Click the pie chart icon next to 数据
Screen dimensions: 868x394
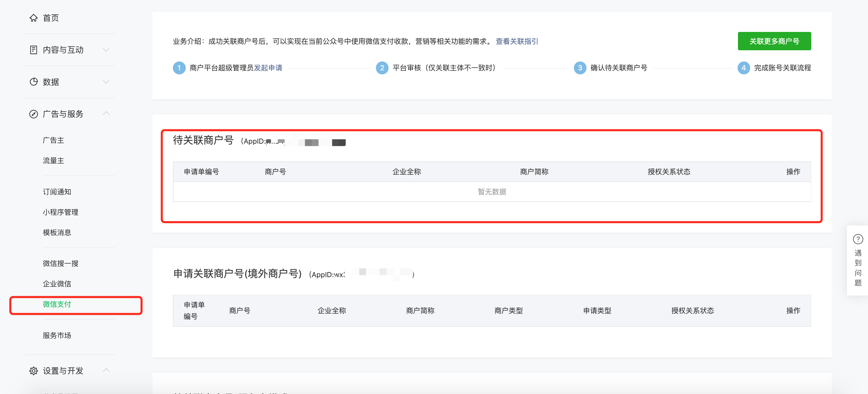click(x=33, y=82)
